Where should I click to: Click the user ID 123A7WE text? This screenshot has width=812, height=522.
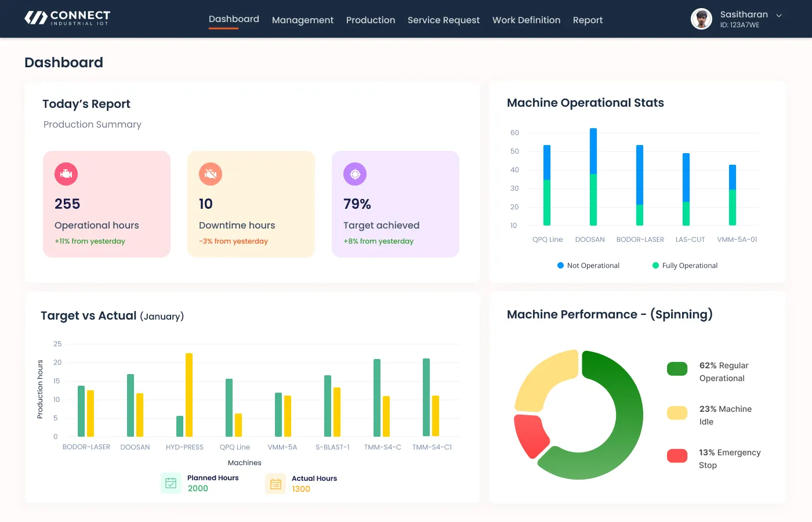(x=739, y=25)
